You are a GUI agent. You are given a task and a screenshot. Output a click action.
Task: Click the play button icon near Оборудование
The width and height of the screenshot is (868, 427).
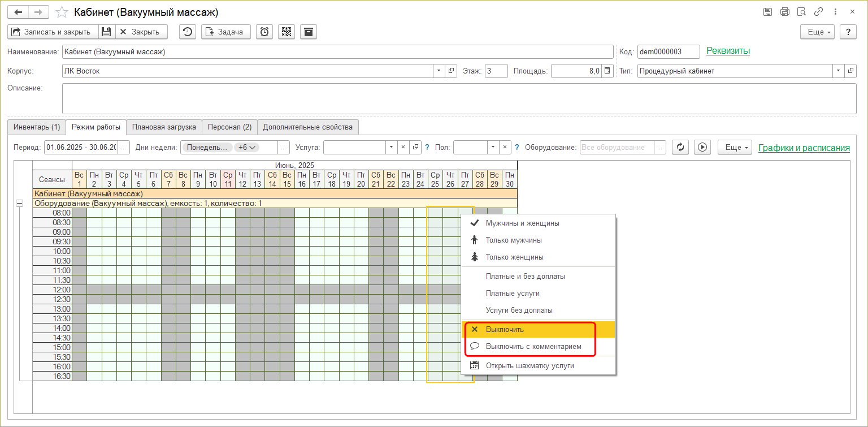[702, 147]
